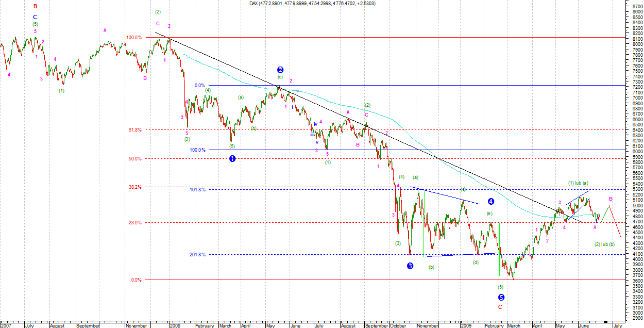644x328 pixels.
Task: Select the blue 161.8% extension label
Action: pyautogui.click(x=197, y=190)
